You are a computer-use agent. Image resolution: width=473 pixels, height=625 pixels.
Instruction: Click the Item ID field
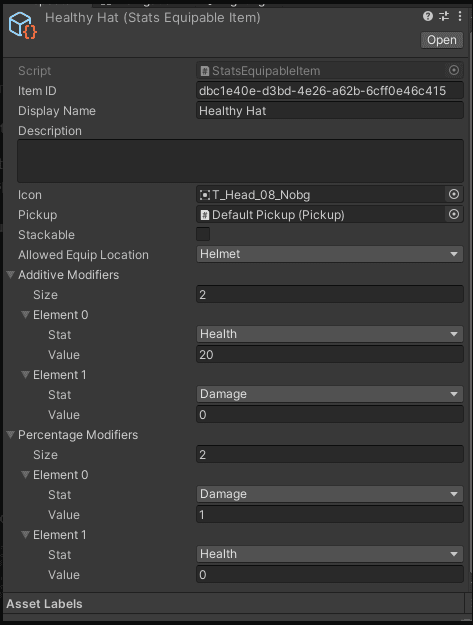tap(330, 90)
